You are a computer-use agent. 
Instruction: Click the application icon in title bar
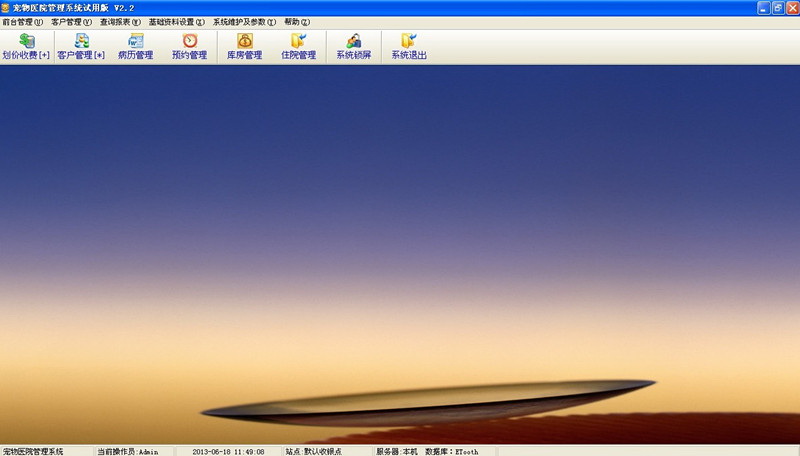pyautogui.click(x=6, y=7)
